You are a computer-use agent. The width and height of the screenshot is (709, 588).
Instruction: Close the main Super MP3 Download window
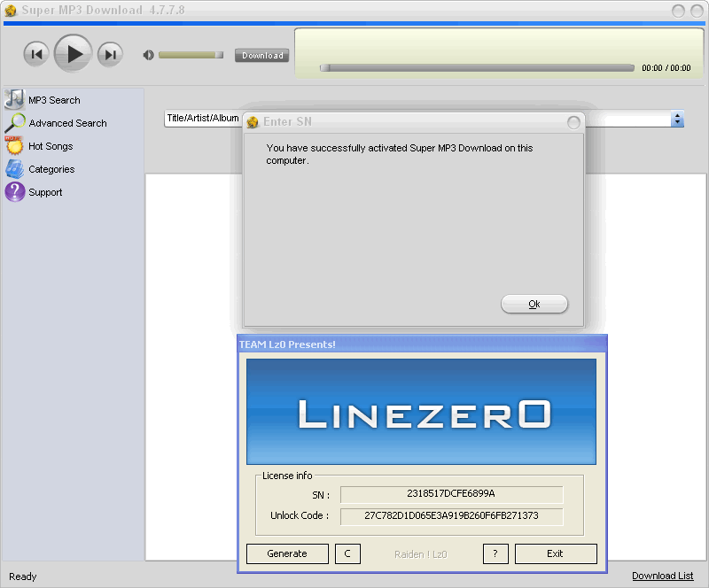tap(697, 11)
